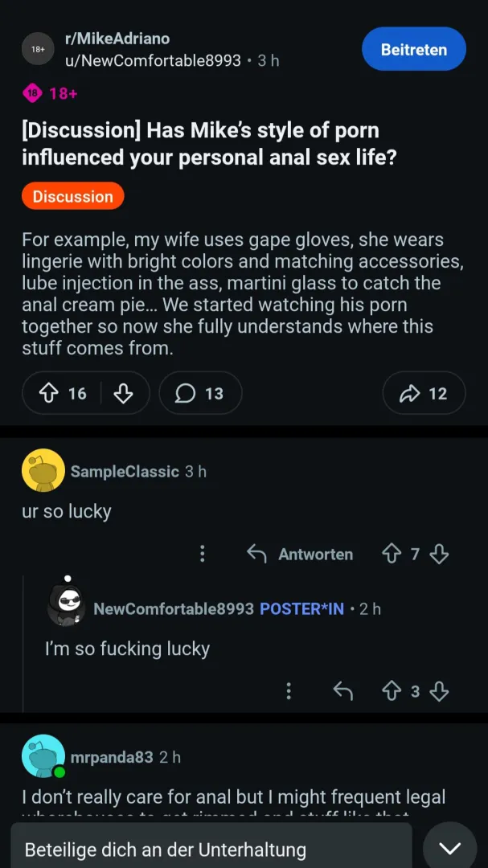Downvote the main discussion post

(x=123, y=393)
